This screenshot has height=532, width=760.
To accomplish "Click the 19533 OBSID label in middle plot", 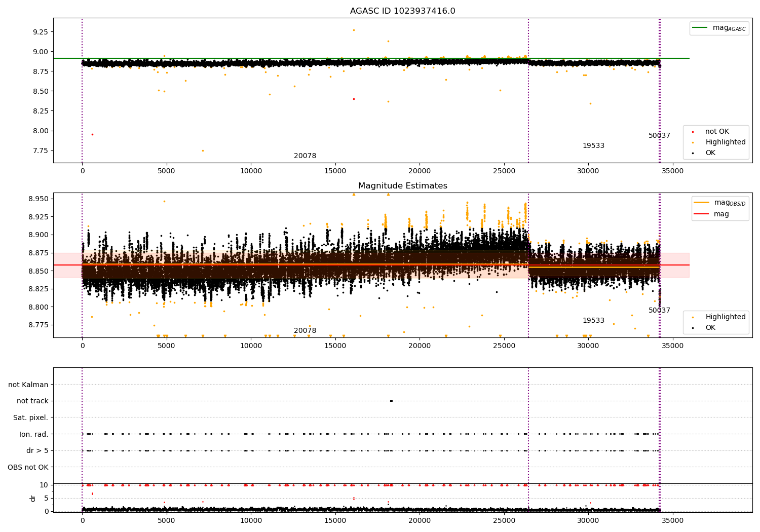I will [x=593, y=321].
